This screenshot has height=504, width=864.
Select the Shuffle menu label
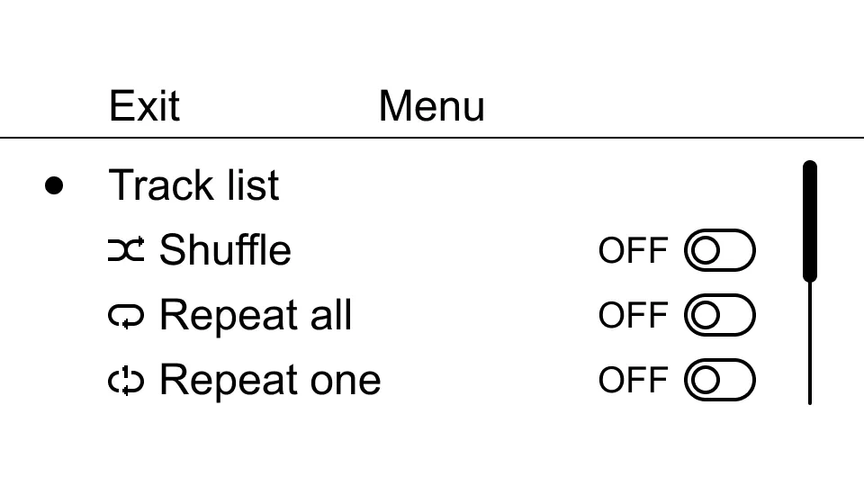[225, 250]
